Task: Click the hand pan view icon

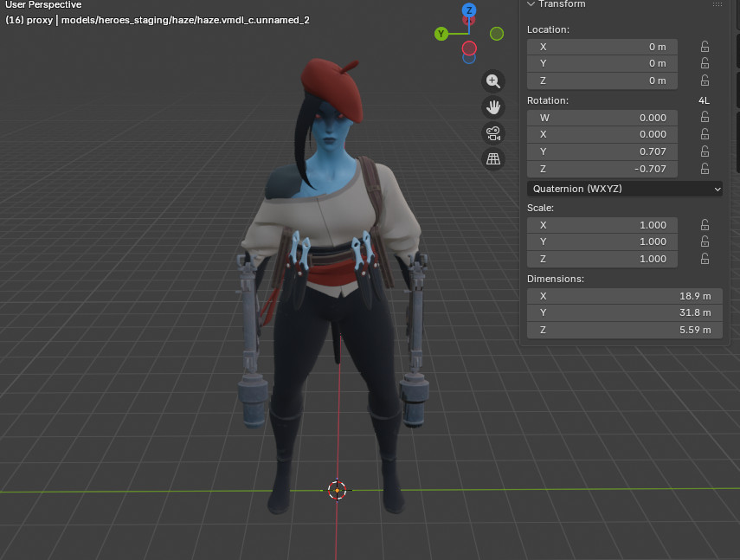Action: tap(493, 107)
